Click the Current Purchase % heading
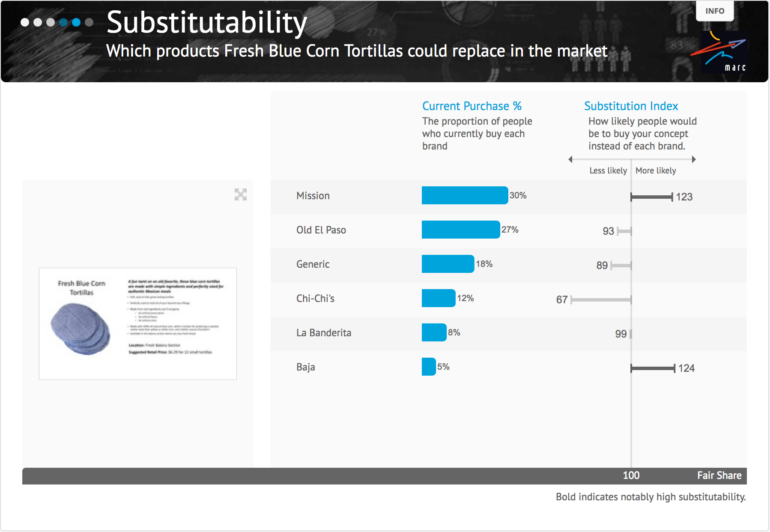770x532 pixels. click(x=472, y=106)
